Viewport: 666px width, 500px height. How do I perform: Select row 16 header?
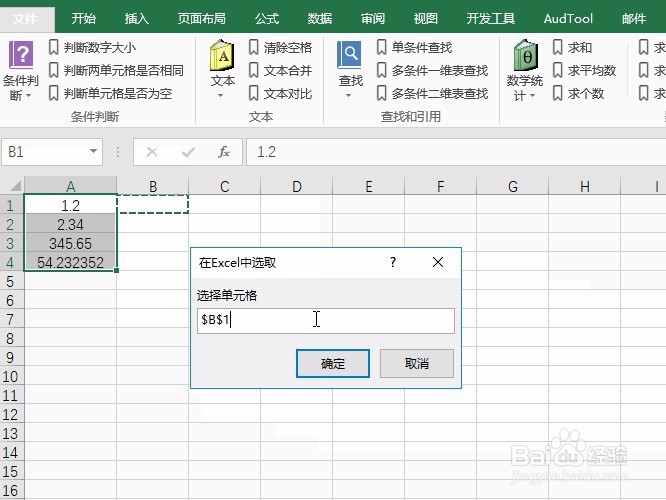[x=10, y=490]
